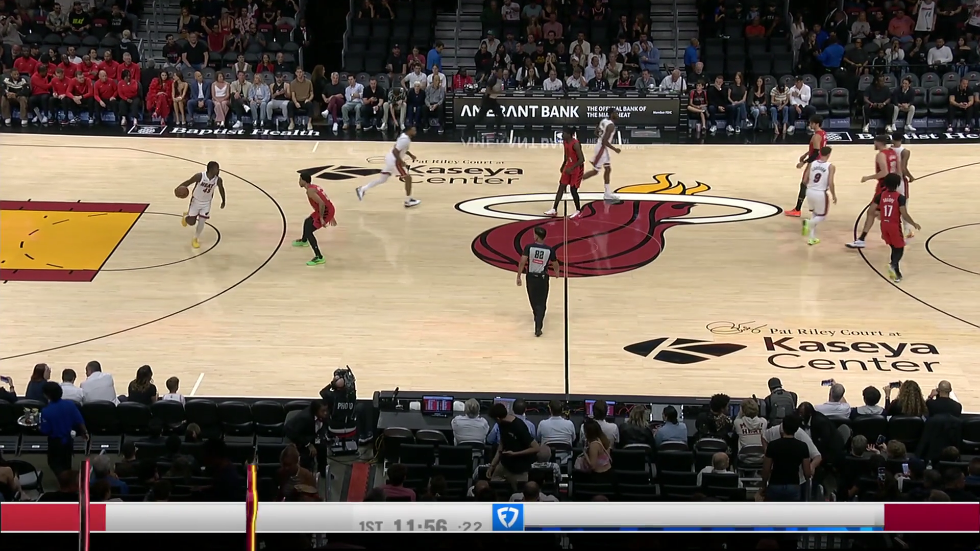Click the blue FanDuel shield logo
The width and height of the screenshot is (980, 551).
[x=508, y=517]
